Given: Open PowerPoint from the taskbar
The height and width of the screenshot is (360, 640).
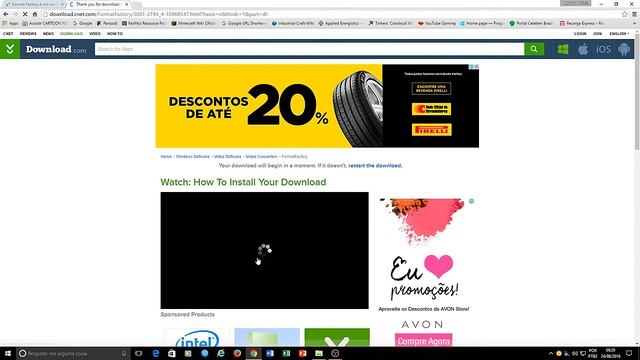Looking at the screenshot, I should tap(302, 353).
